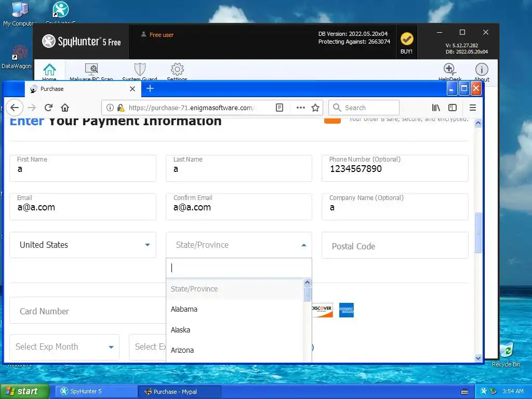Viewport: 532px width, 399px height.
Task: Click the First Name field
Action: tap(83, 168)
